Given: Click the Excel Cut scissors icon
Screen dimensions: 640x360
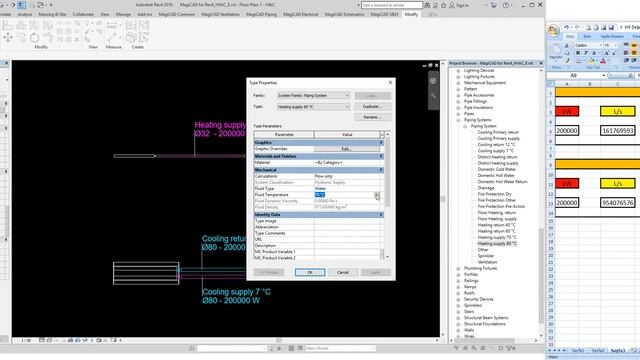Looking at the screenshot, I should coord(567,45).
